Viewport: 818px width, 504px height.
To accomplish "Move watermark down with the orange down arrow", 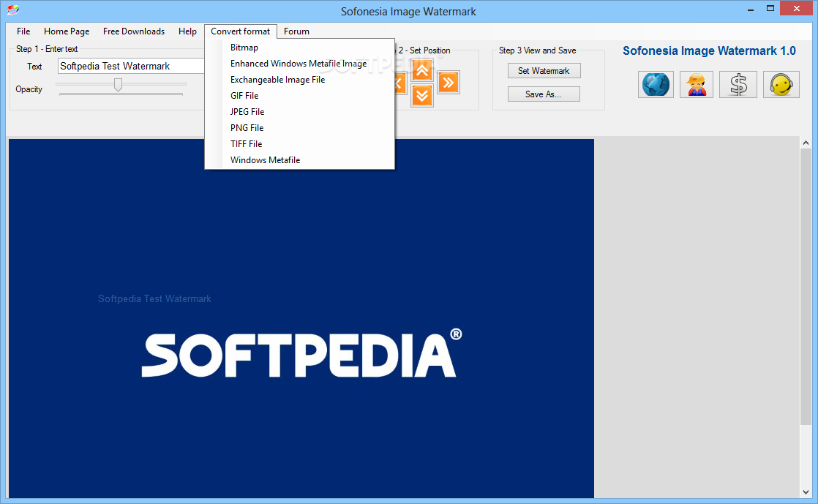I will (422, 96).
